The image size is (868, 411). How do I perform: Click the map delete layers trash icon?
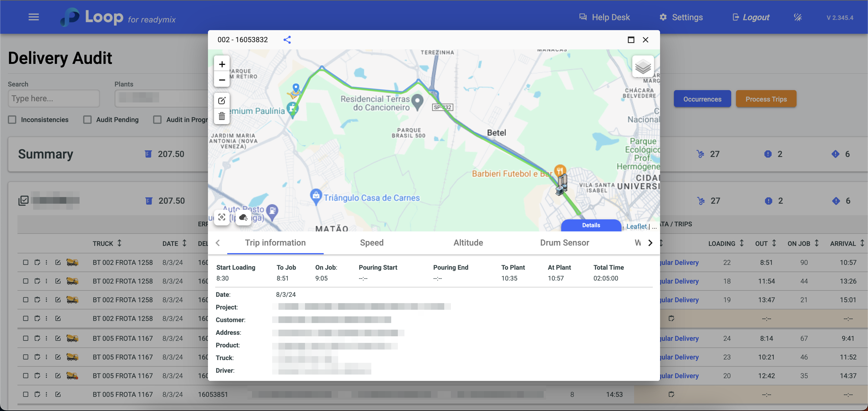pos(222,116)
